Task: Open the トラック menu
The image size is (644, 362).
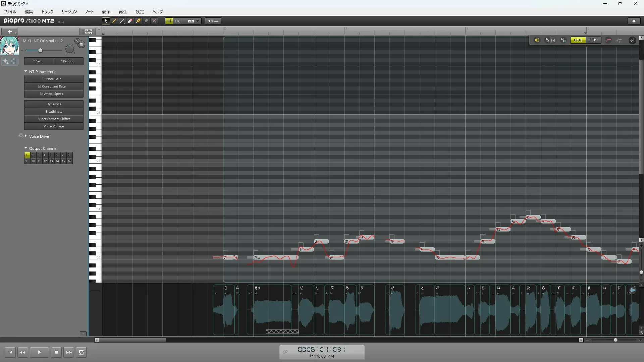Action: [x=47, y=12]
